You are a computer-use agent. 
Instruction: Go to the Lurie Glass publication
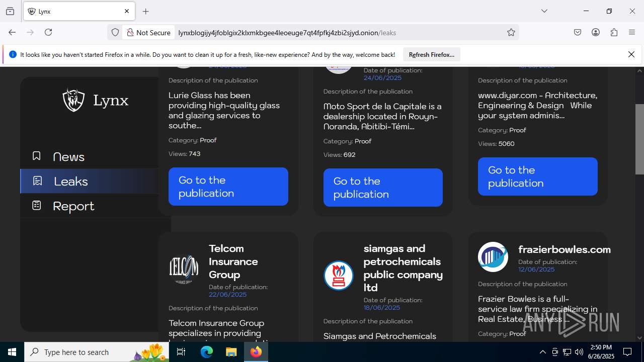[228, 187]
